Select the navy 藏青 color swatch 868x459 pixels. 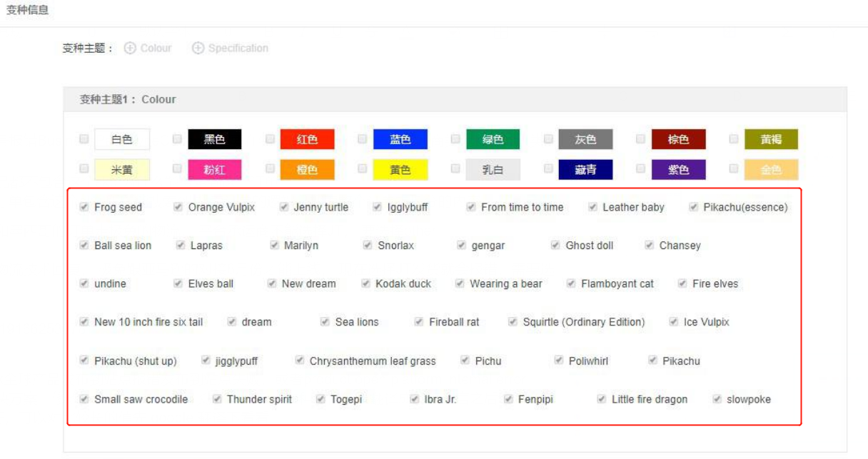586,169
